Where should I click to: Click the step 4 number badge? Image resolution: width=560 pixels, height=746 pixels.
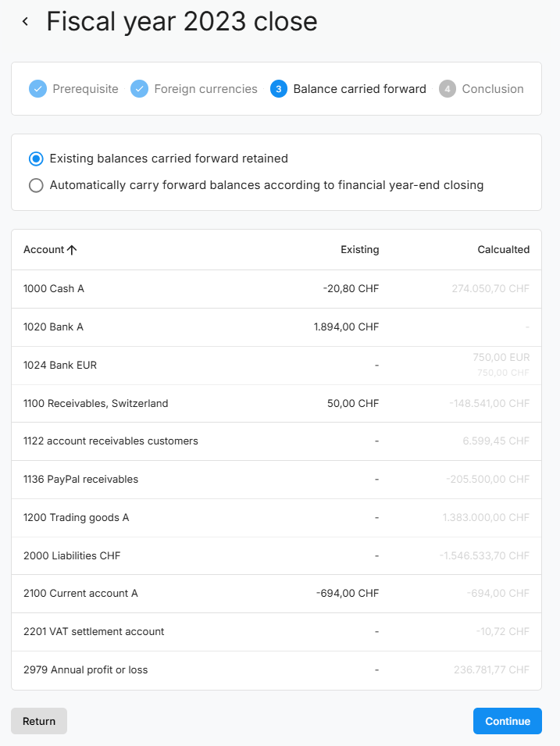[448, 89]
